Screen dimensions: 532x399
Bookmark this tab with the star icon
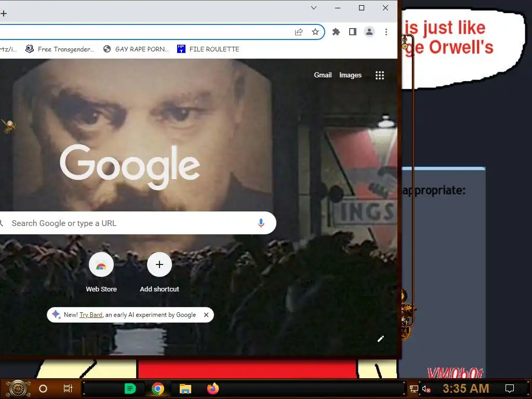(x=315, y=32)
